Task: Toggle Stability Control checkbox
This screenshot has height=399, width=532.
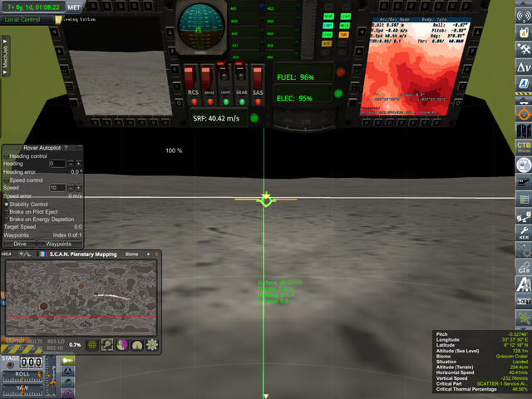Action: click(6, 204)
